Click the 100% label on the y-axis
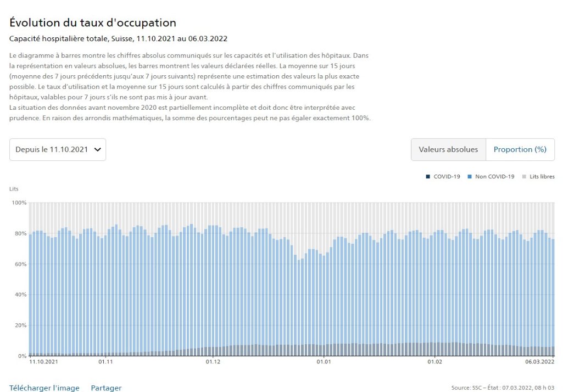The height and width of the screenshot is (392, 563). (x=19, y=203)
